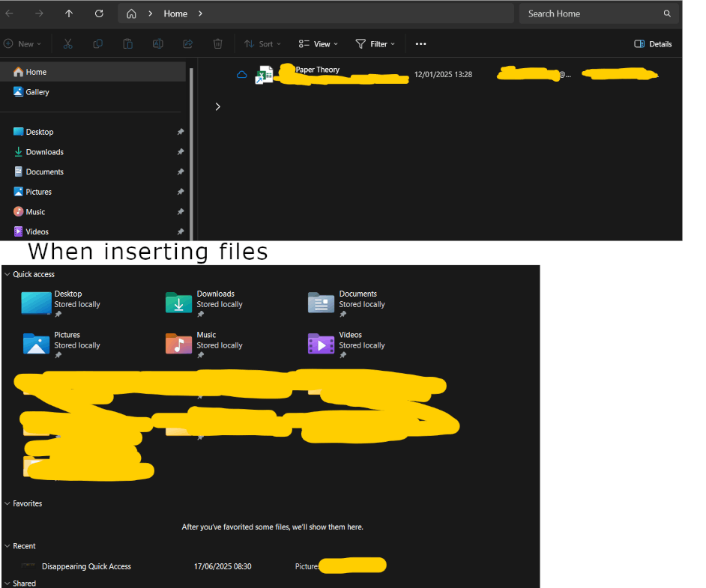Click the Rename icon in the toolbar

tap(157, 43)
